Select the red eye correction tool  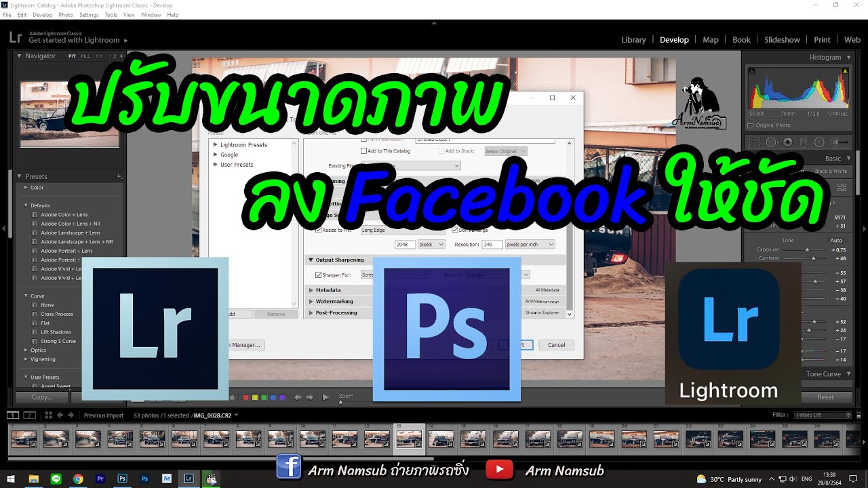coord(788,142)
